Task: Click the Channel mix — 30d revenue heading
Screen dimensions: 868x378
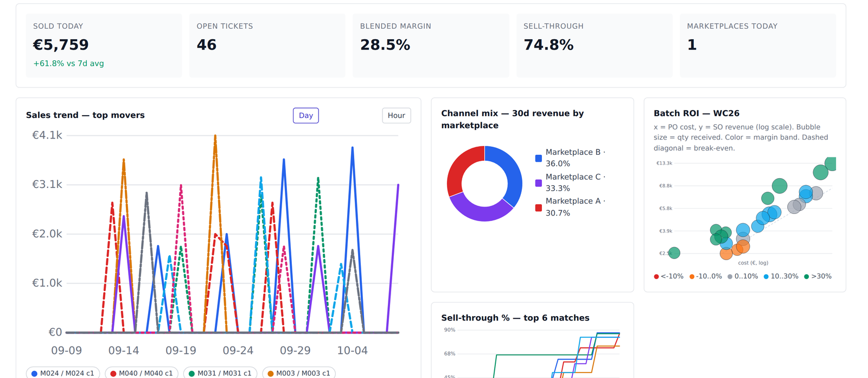Action: pos(513,119)
